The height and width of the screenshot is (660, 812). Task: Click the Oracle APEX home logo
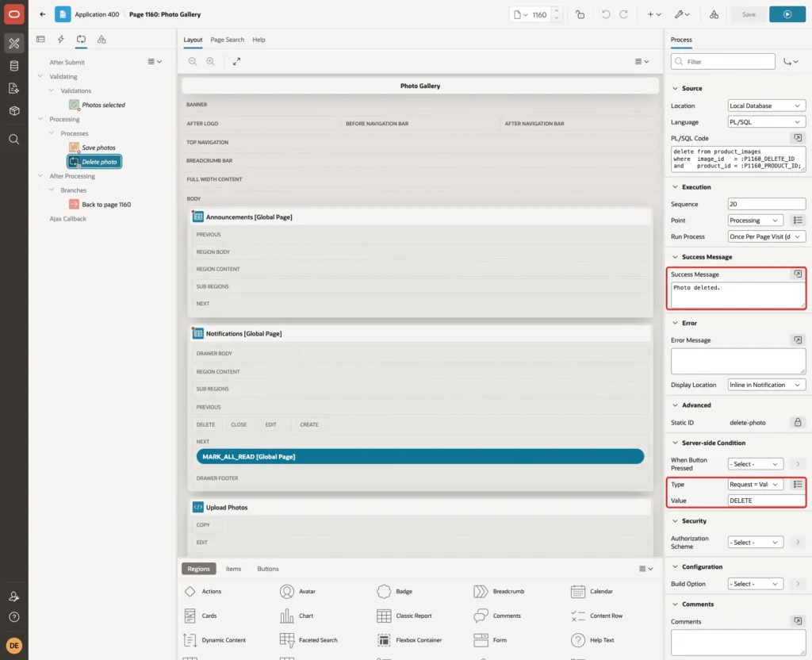(x=14, y=14)
